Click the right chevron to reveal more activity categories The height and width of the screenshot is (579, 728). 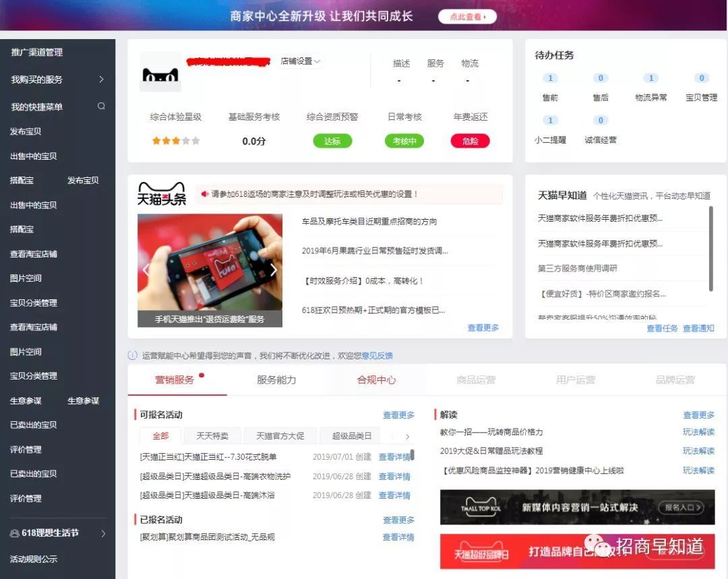pos(408,435)
